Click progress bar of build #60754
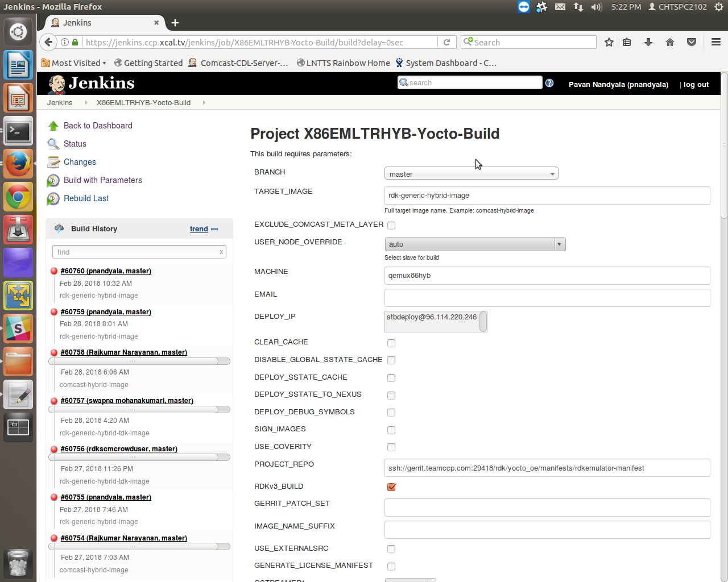728x582 pixels. click(x=139, y=547)
